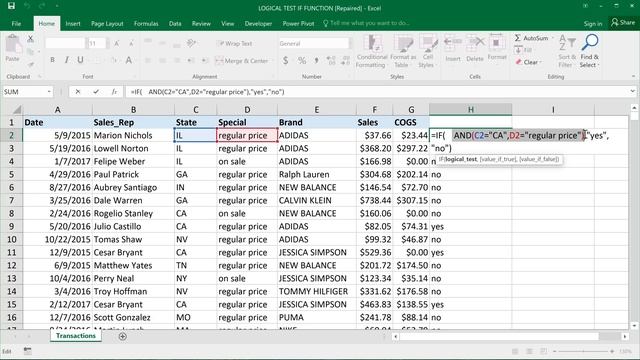Viewport: 640px width, 360px height.
Task: Click inside the formula bar text
Action: coord(208,92)
